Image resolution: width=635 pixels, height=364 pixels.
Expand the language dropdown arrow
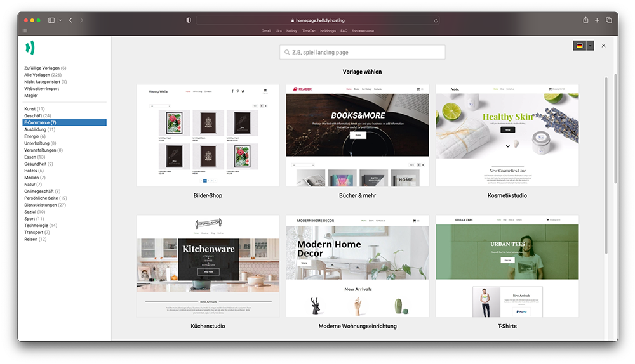point(591,46)
